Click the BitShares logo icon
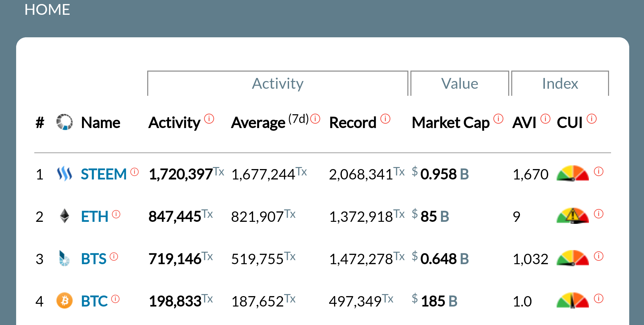This screenshot has width=644, height=325. 64,258
